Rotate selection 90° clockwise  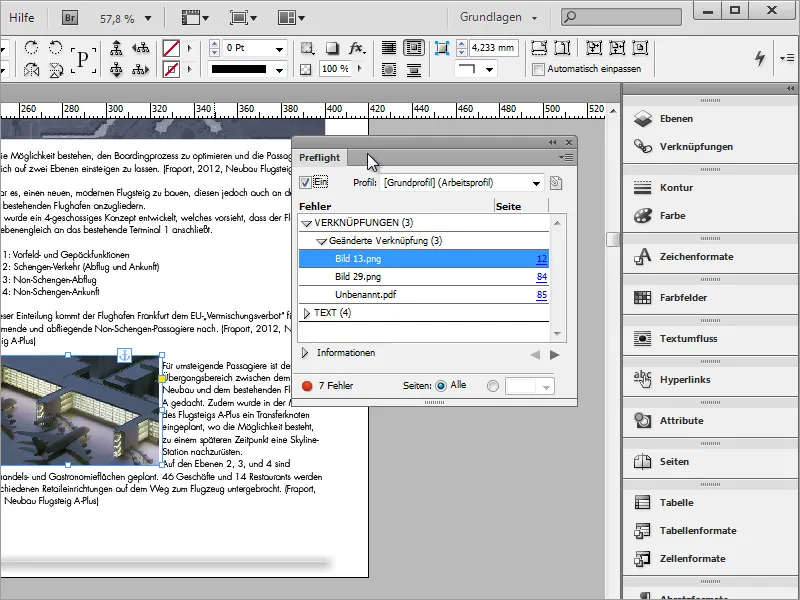click(x=31, y=48)
